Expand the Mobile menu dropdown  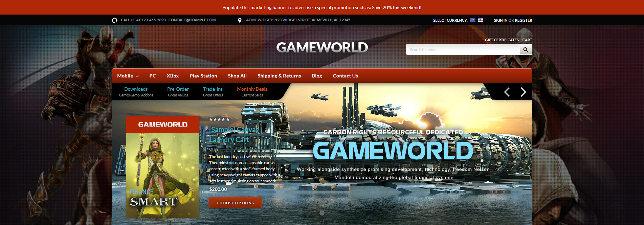pyautogui.click(x=128, y=76)
